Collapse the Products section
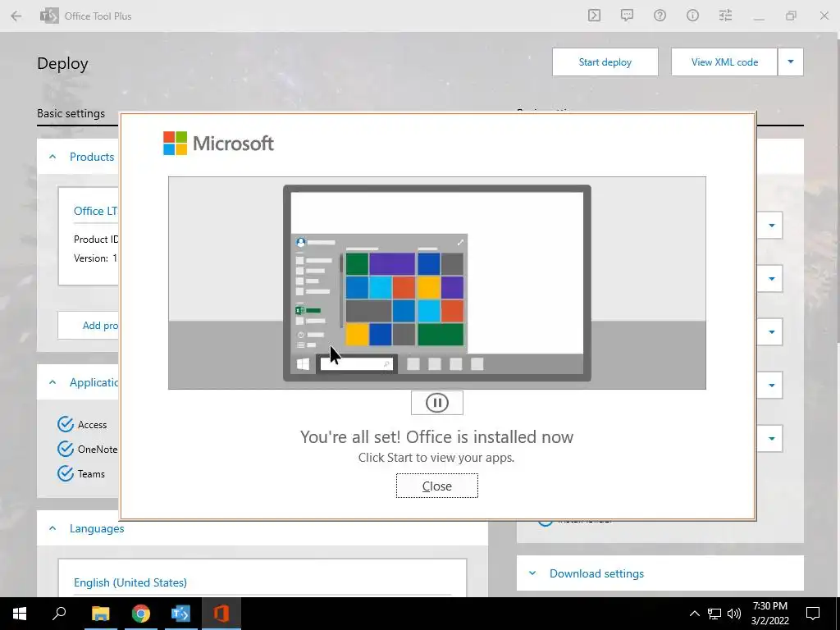 [x=52, y=157]
